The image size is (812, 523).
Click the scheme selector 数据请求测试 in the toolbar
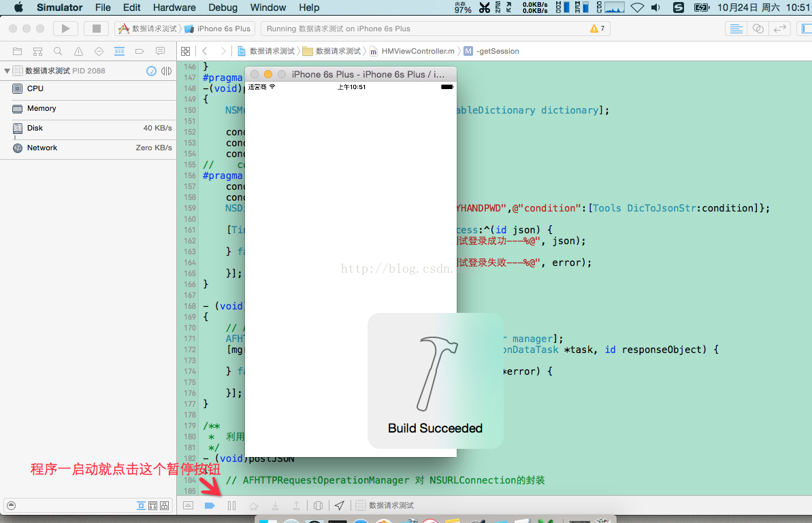pyautogui.click(x=148, y=29)
